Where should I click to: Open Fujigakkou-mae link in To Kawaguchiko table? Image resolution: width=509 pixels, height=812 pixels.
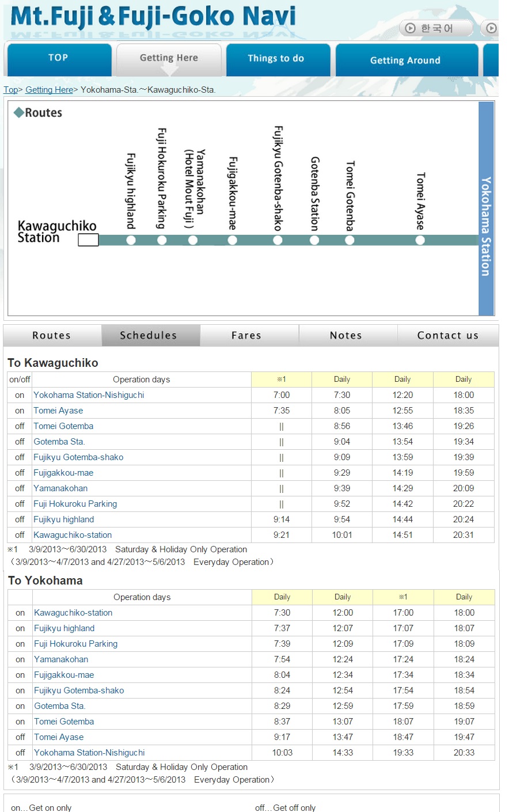tap(63, 473)
